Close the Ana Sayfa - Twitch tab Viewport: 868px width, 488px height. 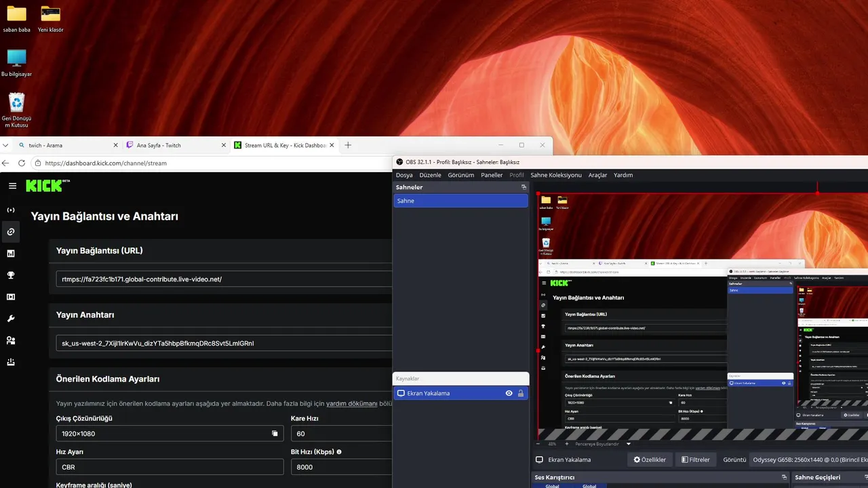click(x=224, y=145)
